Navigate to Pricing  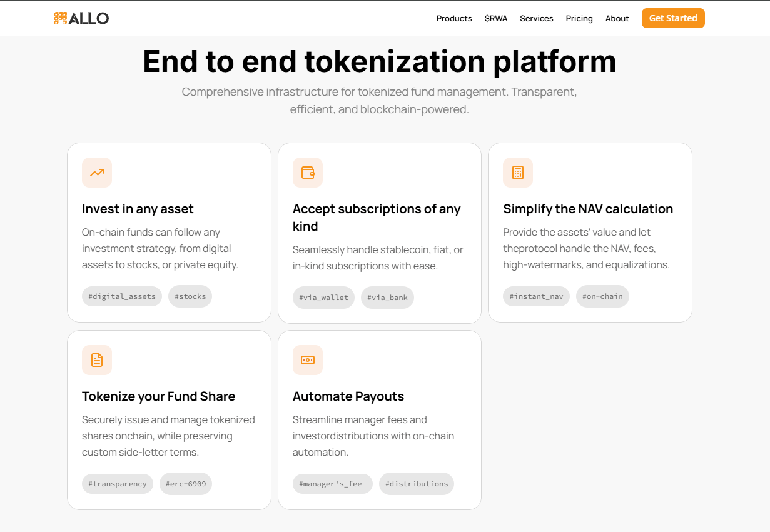[x=579, y=18]
